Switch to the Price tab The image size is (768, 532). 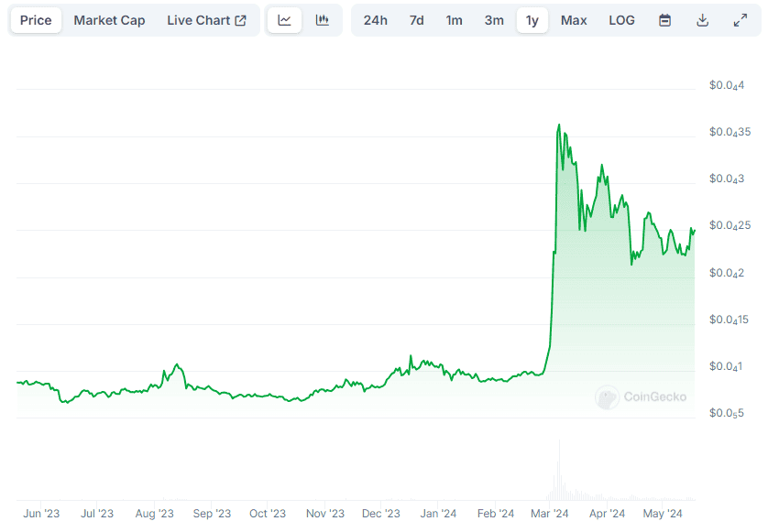36,20
